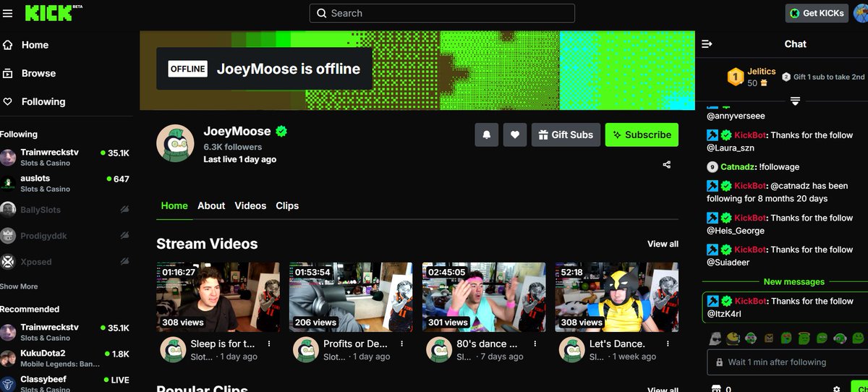868x392 pixels.
Task: Follow JoeyMoose with the heart button
Action: pyautogui.click(x=514, y=135)
